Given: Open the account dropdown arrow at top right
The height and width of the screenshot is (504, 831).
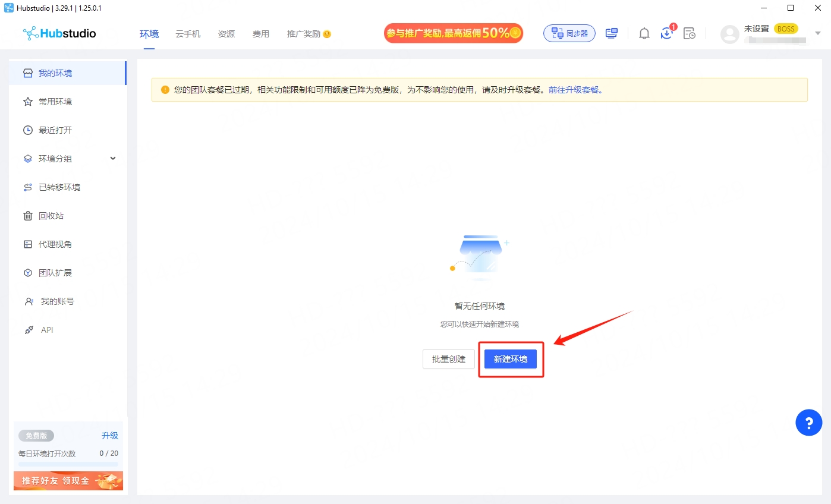Looking at the screenshot, I should 817,33.
